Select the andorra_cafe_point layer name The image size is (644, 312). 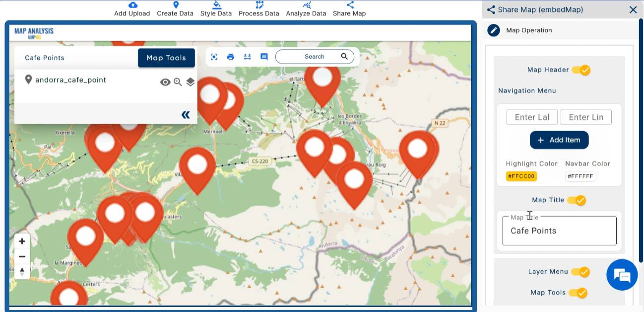pos(70,80)
